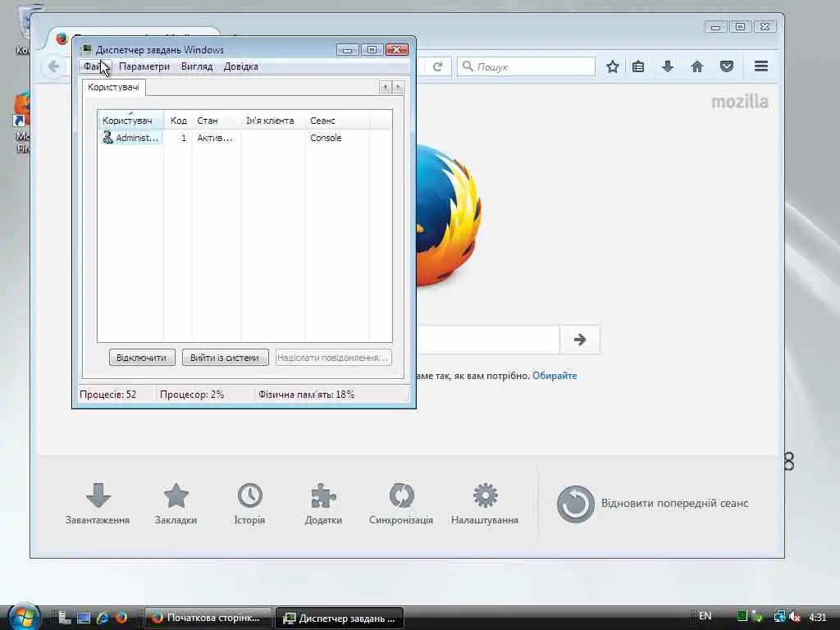Viewport: 840px width, 630px height.
Task: Close the Task Manager window
Action: (x=397, y=50)
